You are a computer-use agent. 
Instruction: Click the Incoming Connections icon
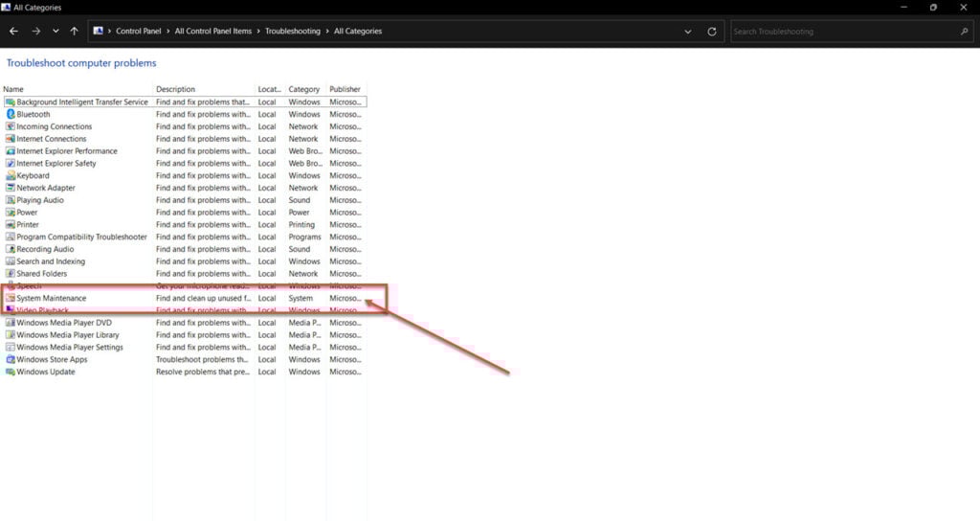[10, 126]
